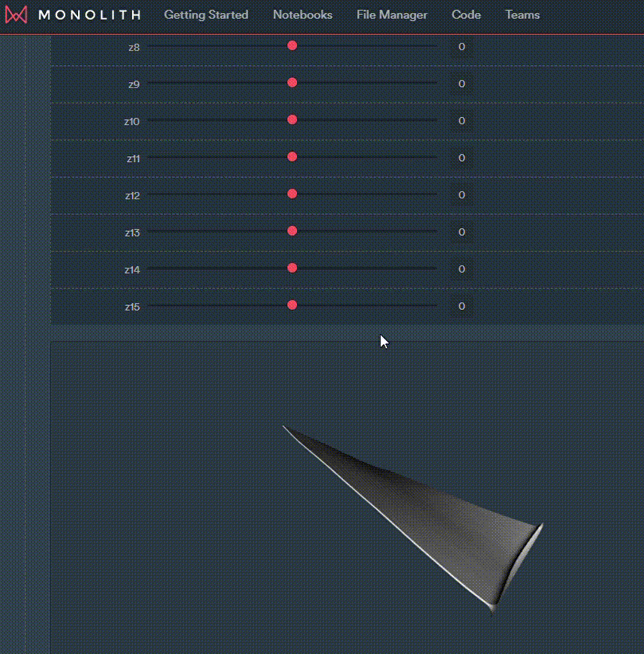The image size is (644, 654).
Task: Select the z12 value input field
Action: point(461,194)
